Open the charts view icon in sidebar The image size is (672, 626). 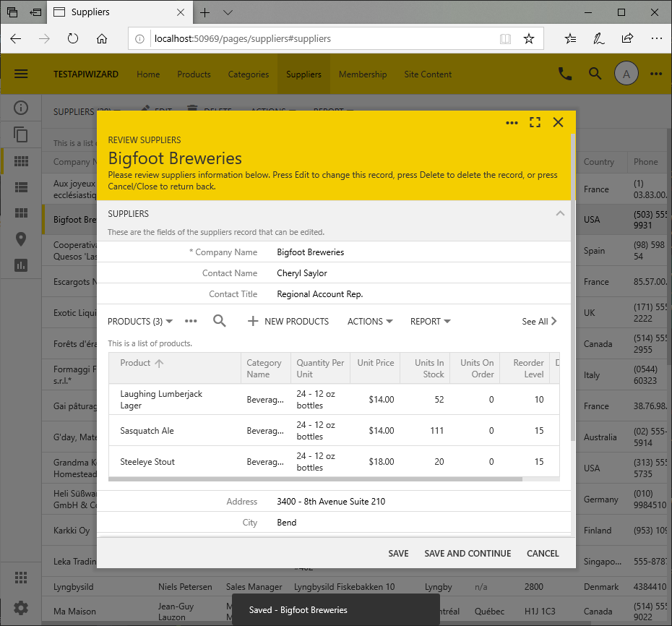pyautogui.click(x=21, y=265)
